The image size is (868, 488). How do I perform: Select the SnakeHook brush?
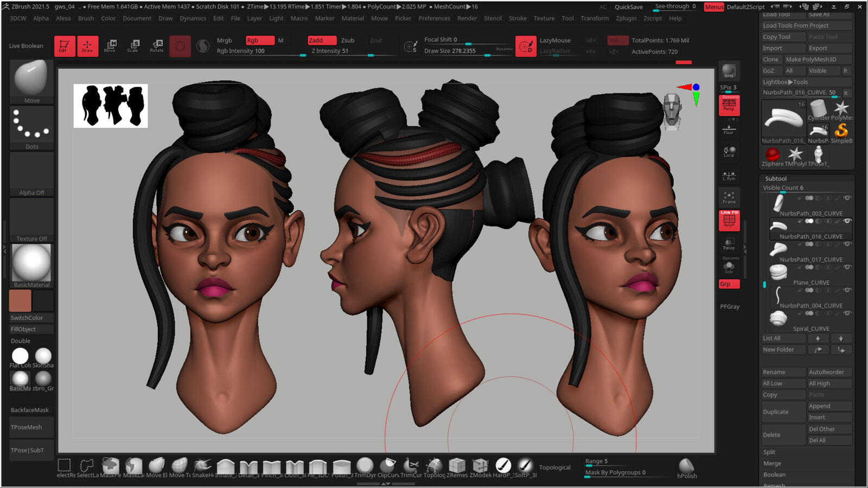202,467
